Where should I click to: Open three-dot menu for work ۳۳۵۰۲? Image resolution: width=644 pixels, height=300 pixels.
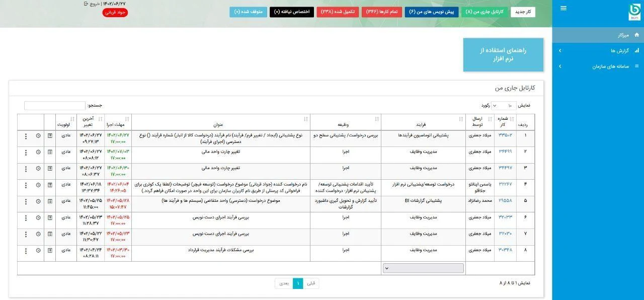click(26, 136)
